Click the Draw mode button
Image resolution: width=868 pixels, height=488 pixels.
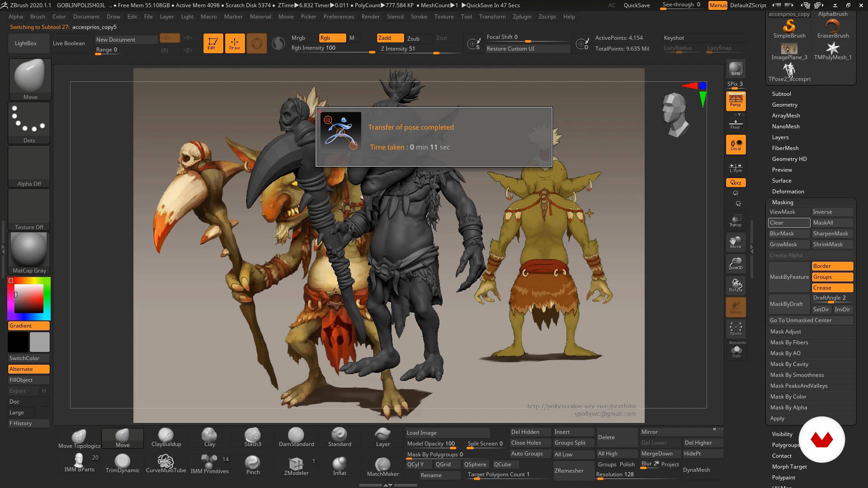point(235,43)
